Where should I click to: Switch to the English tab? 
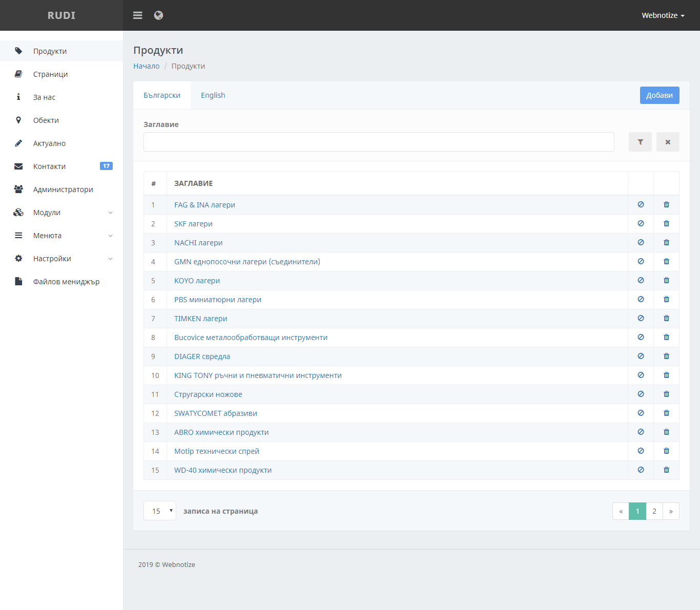pyautogui.click(x=213, y=95)
